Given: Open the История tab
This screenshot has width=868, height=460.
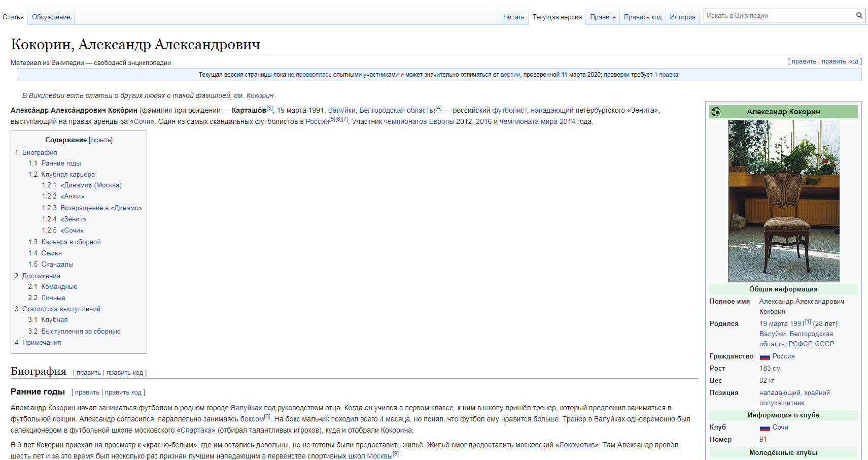Looking at the screenshot, I should point(682,17).
